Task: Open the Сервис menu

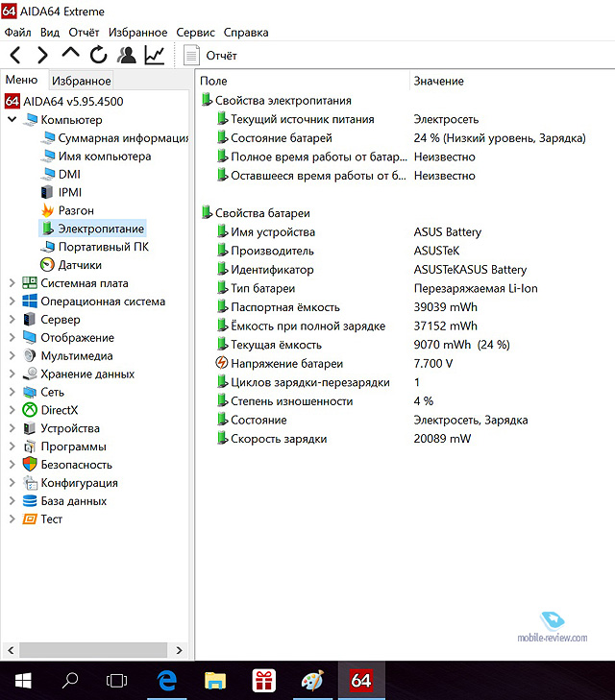Action: pyautogui.click(x=195, y=33)
